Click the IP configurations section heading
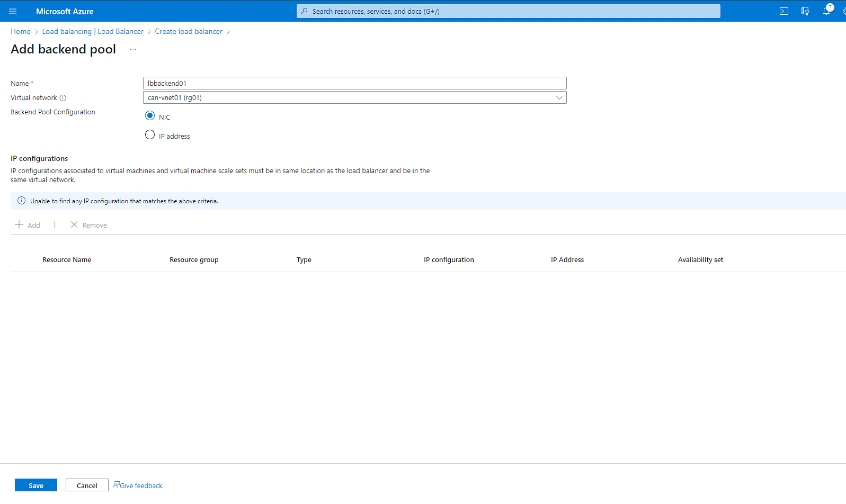This screenshot has height=504, width=846. (x=39, y=158)
